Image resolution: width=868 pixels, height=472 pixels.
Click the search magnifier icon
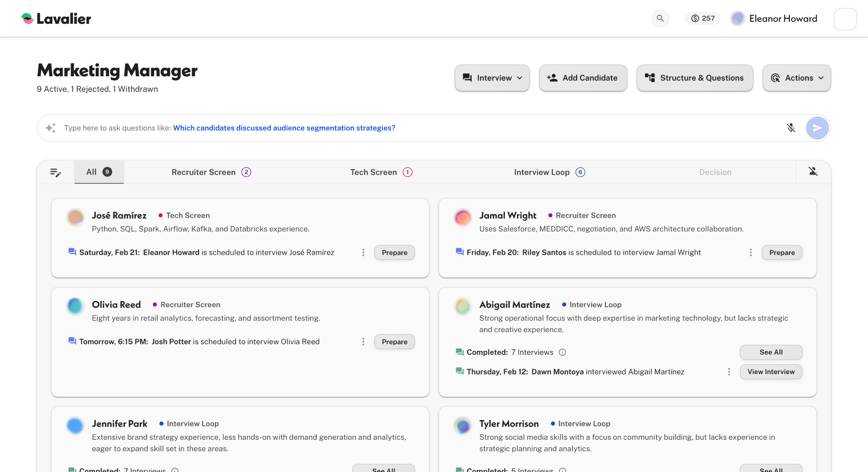click(x=660, y=18)
